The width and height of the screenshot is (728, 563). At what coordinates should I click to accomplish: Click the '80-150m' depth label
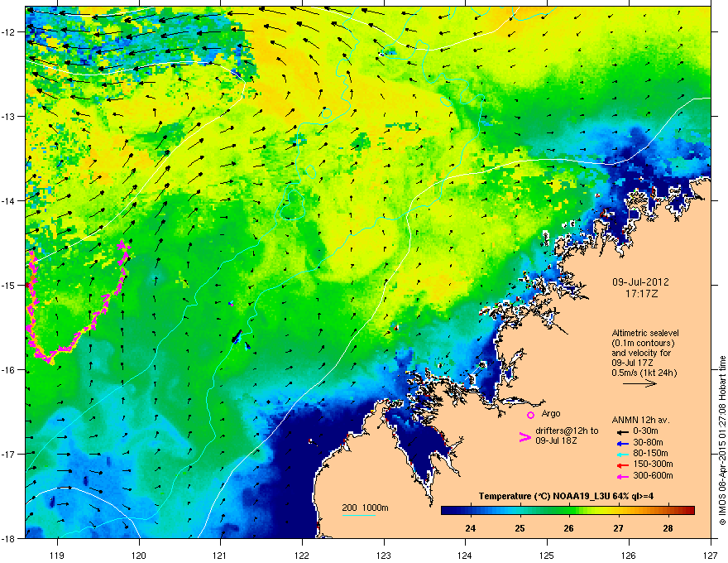tap(650, 454)
